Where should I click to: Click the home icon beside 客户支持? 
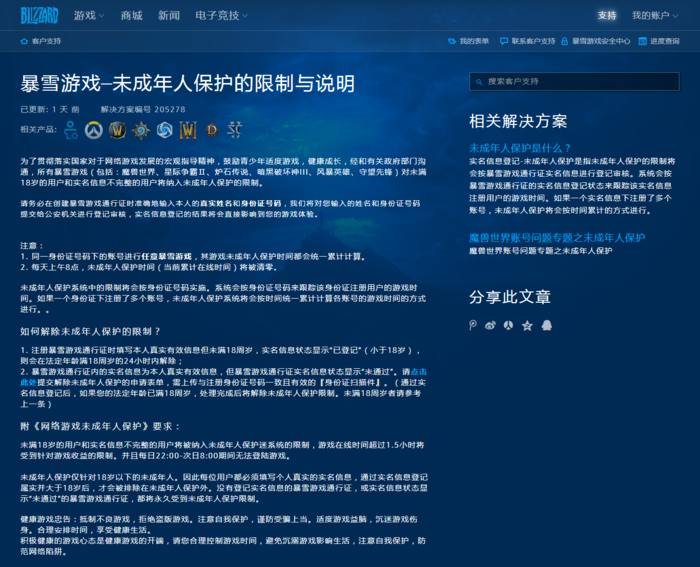click(x=24, y=41)
